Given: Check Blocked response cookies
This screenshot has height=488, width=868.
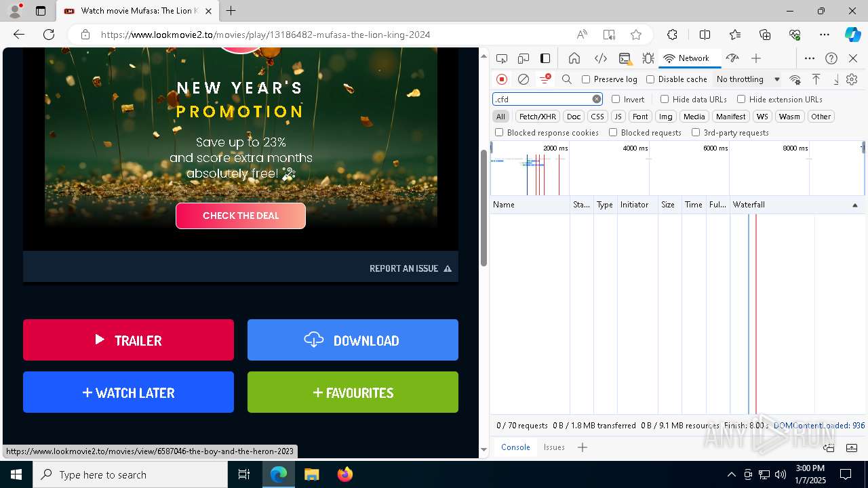Looking at the screenshot, I should 499,133.
